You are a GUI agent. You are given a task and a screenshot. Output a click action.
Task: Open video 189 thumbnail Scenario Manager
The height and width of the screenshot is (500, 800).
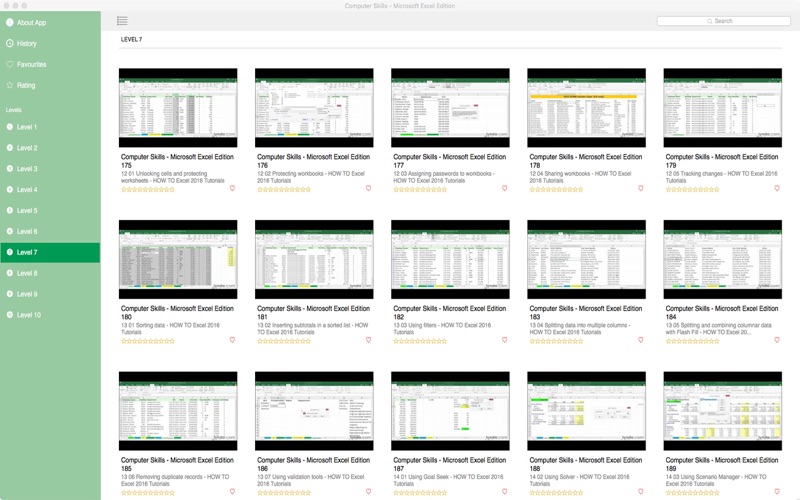(x=723, y=411)
